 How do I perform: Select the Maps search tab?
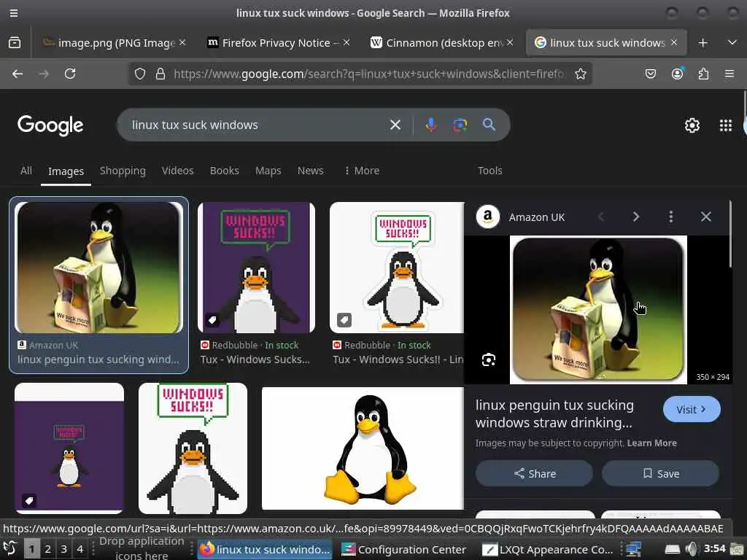[x=268, y=171]
